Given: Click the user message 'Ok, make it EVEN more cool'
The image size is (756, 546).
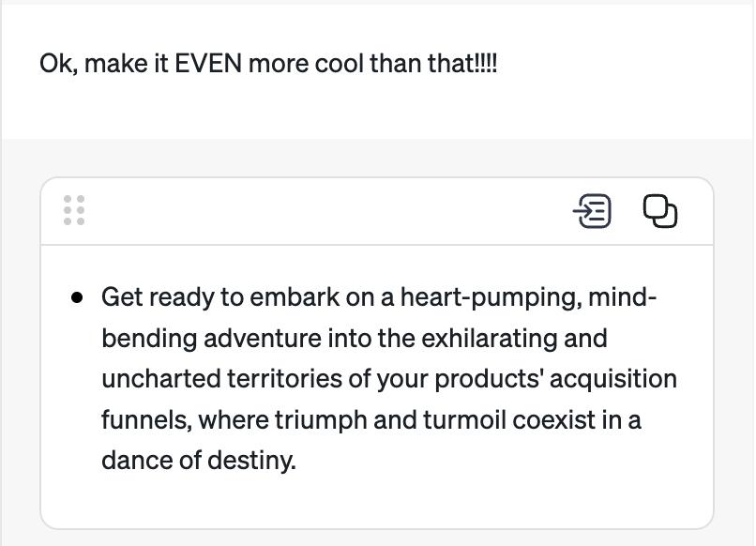Looking at the screenshot, I should [268, 64].
